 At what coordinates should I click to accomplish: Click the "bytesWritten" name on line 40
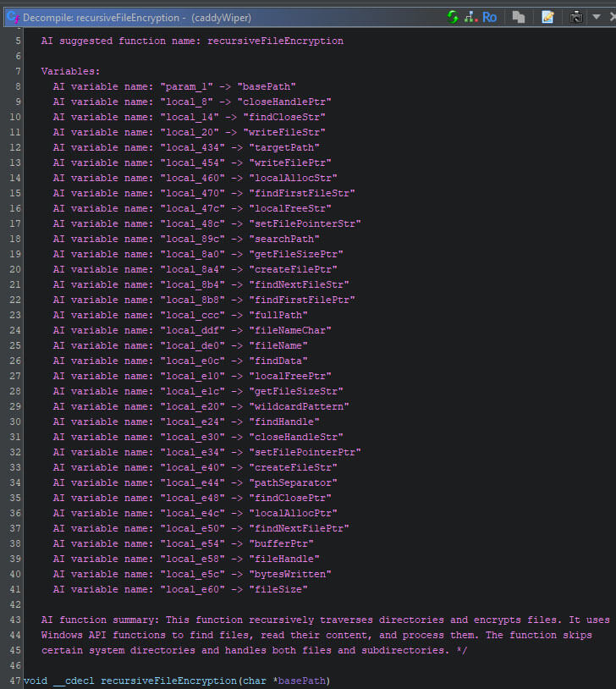click(290, 575)
